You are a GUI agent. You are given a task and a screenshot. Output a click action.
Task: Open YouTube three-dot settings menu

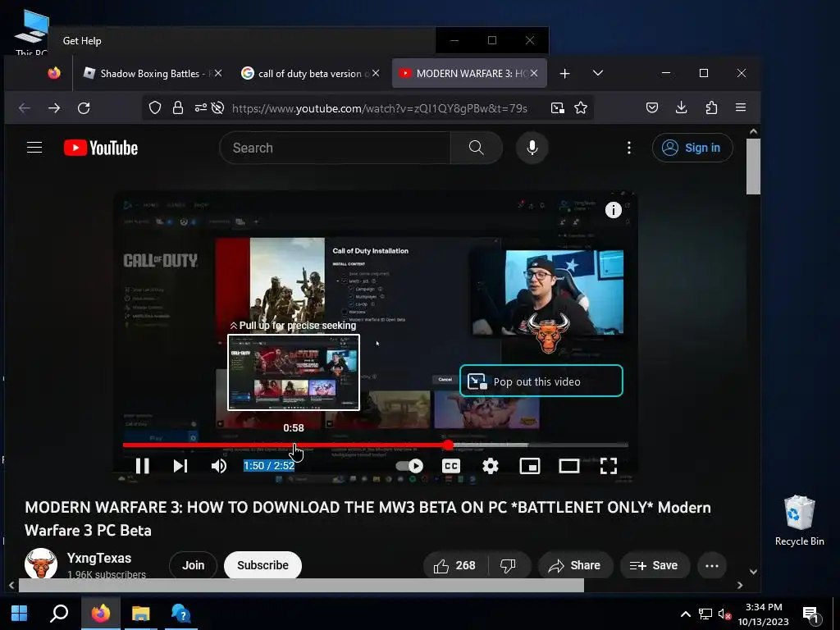tap(629, 148)
